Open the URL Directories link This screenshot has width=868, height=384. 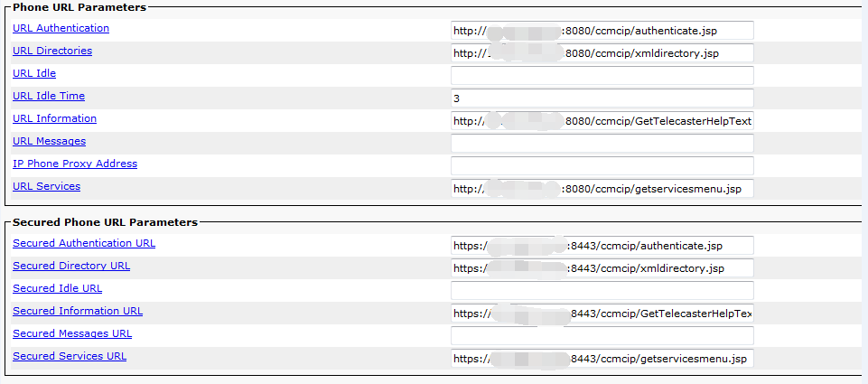point(52,51)
